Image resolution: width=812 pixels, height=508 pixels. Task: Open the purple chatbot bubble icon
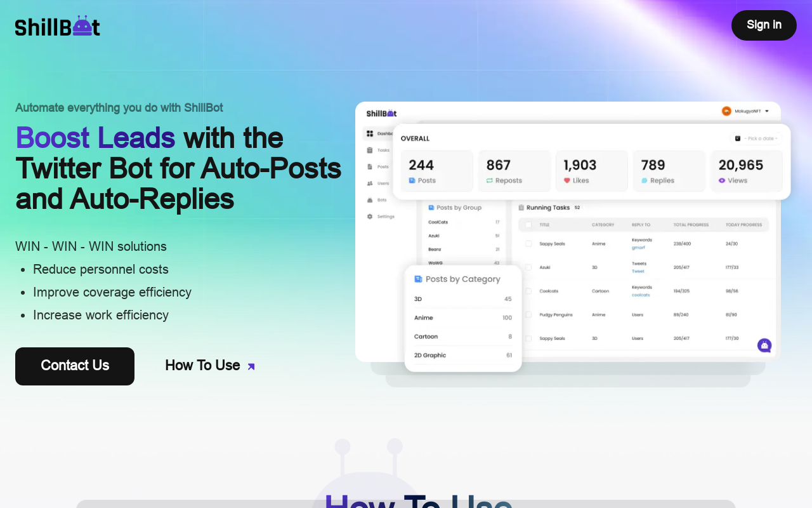[764, 345]
